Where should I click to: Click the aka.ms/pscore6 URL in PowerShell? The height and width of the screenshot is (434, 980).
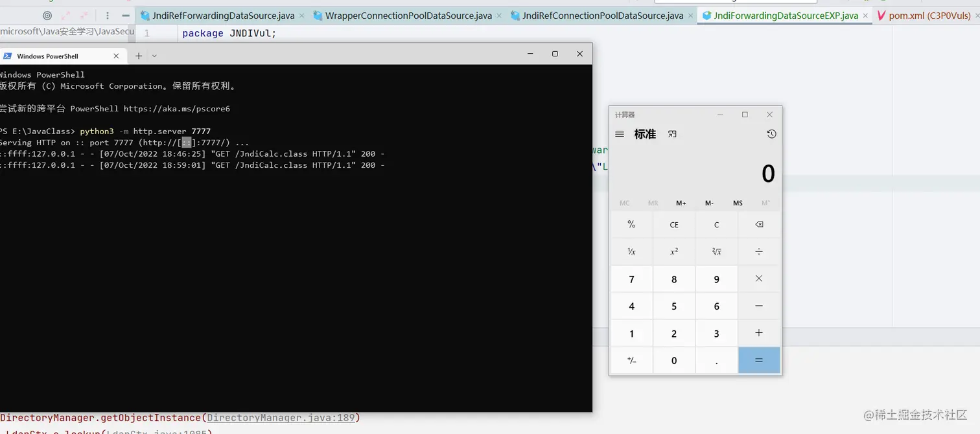point(177,109)
